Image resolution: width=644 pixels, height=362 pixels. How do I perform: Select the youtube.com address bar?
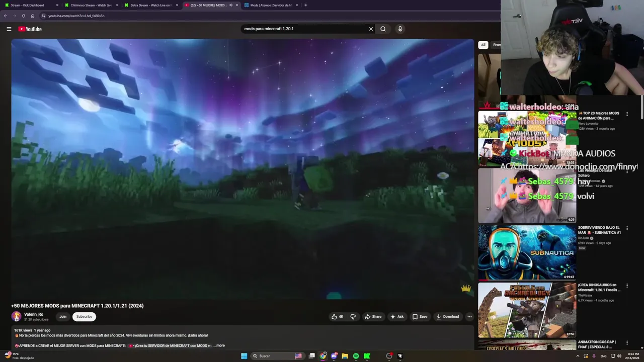point(76,16)
